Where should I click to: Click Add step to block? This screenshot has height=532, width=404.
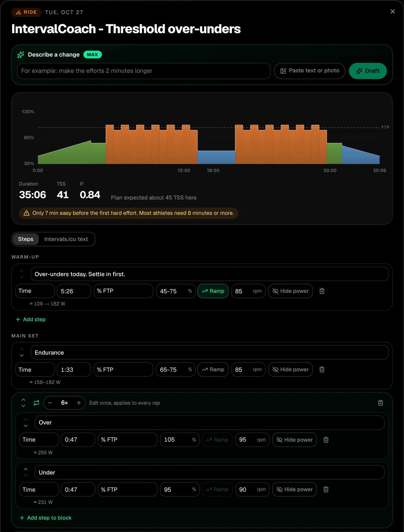(46, 518)
